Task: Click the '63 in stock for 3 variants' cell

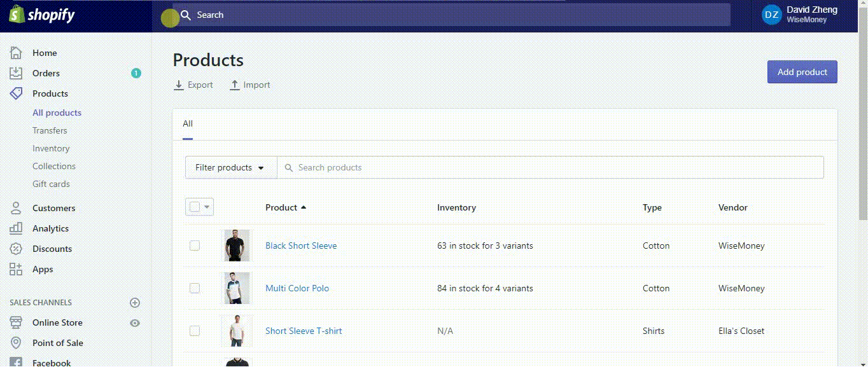Action: tap(485, 246)
